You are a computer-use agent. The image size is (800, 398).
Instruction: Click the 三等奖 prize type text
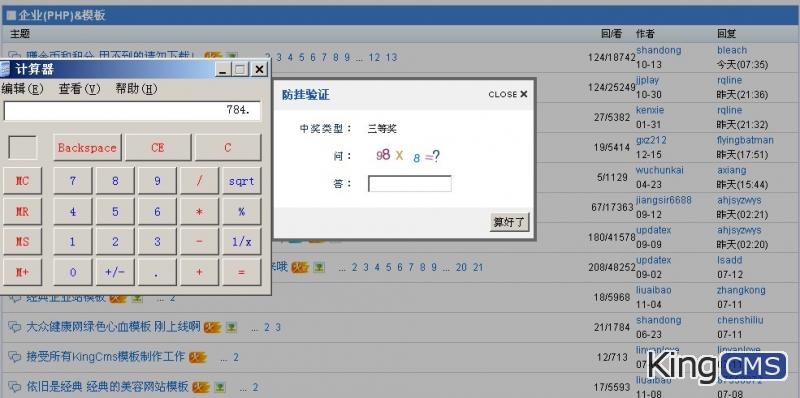[x=382, y=129]
